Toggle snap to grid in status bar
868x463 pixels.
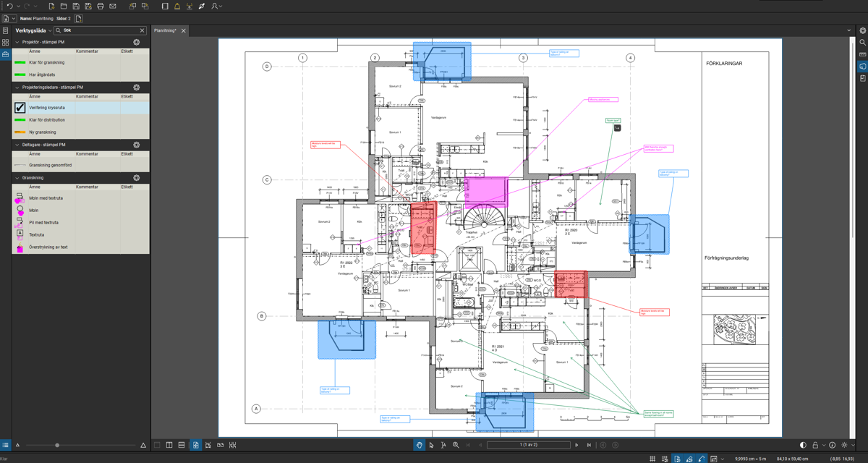(x=665, y=459)
